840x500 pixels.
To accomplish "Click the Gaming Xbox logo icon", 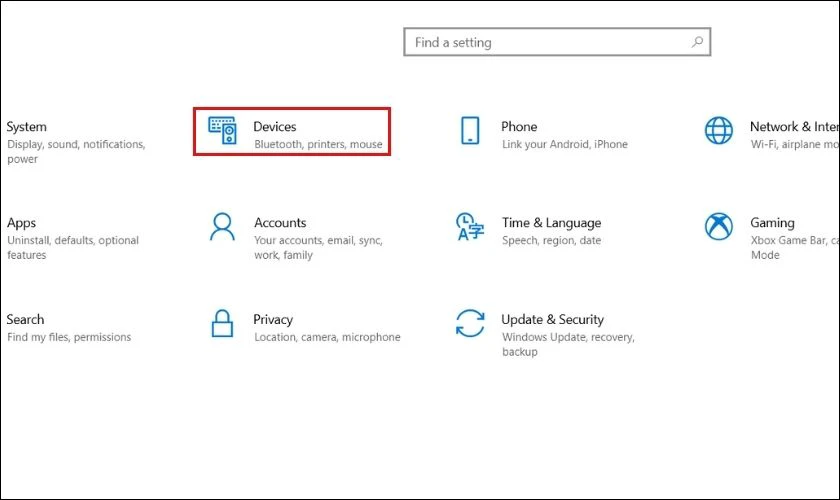I will coord(718,227).
